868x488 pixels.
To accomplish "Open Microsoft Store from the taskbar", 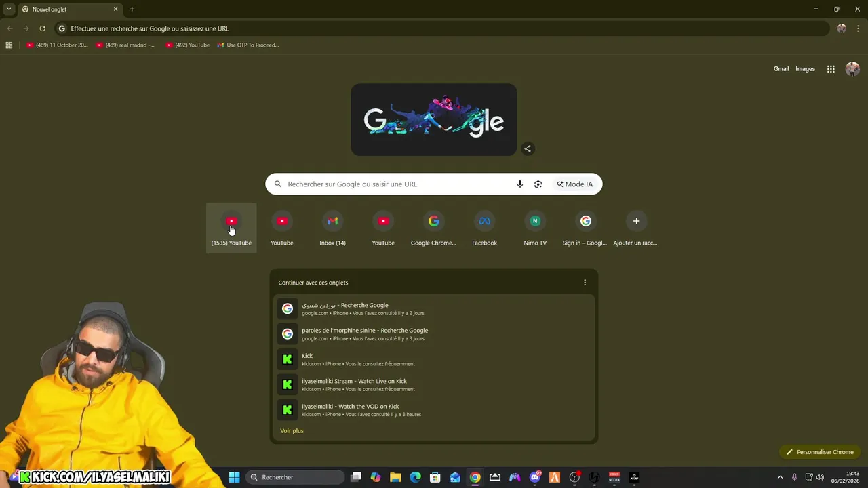I will (435, 477).
